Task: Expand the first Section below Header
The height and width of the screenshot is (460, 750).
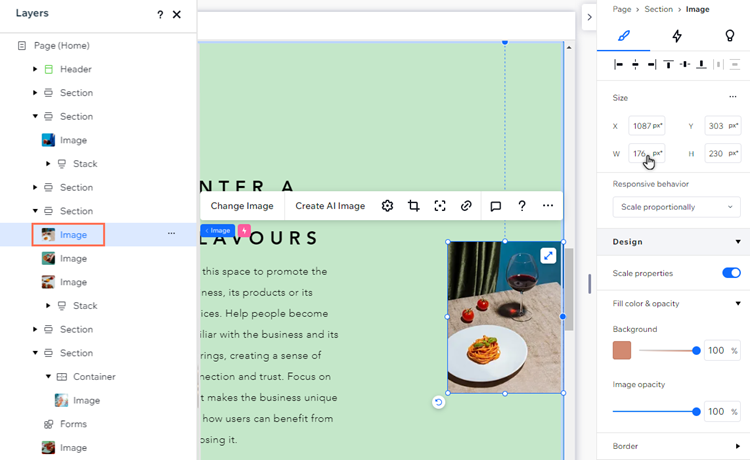Action: [35, 92]
